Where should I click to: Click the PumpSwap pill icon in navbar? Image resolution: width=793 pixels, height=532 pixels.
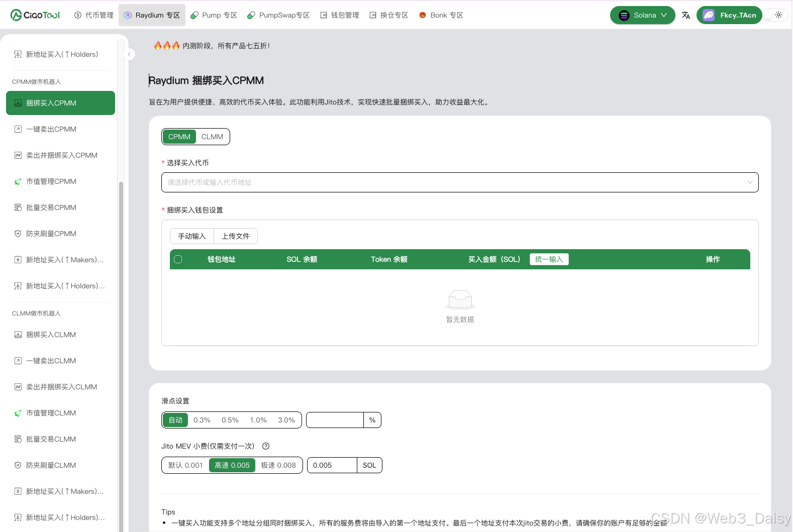click(x=251, y=15)
